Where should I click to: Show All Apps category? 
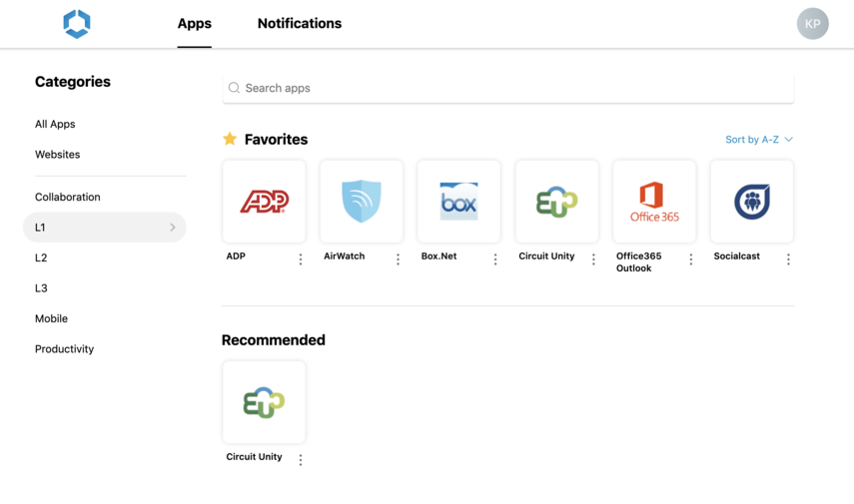click(x=55, y=125)
